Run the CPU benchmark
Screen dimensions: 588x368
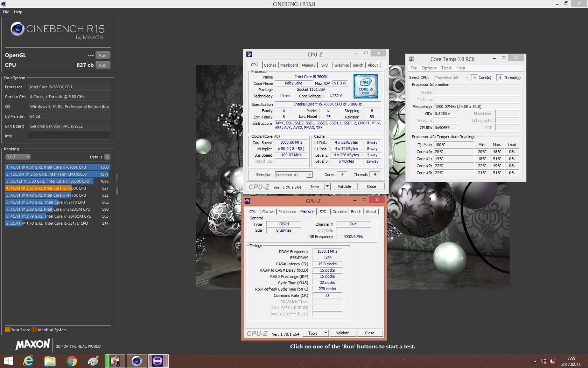(103, 65)
